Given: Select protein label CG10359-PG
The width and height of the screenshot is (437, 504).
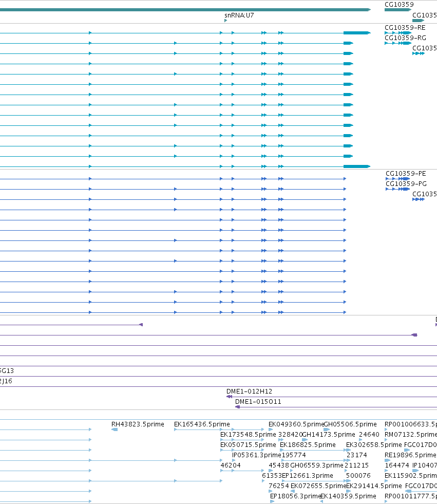Looking at the screenshot, I should click(x=406, y=184).
